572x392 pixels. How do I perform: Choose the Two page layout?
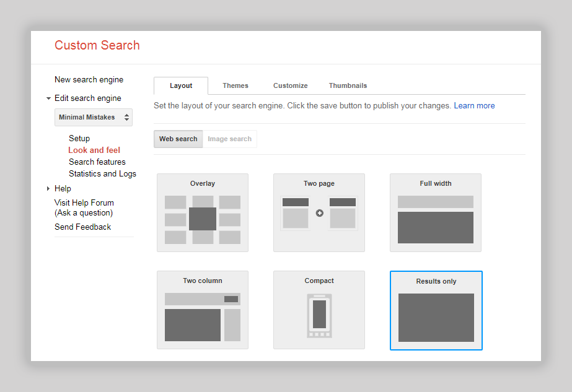click(x=319, y=212)
